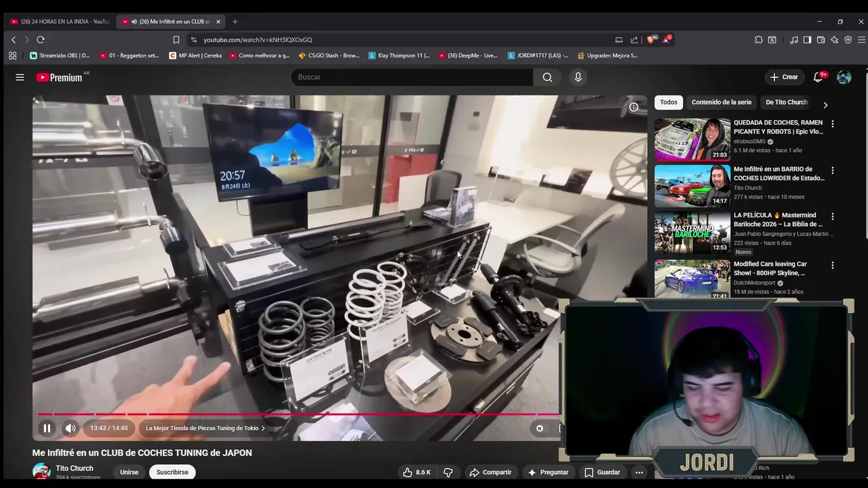Open Brave Shields lion icon
Image resolution: width=868 pixels, height=488 pixels.
click(652, 40)
